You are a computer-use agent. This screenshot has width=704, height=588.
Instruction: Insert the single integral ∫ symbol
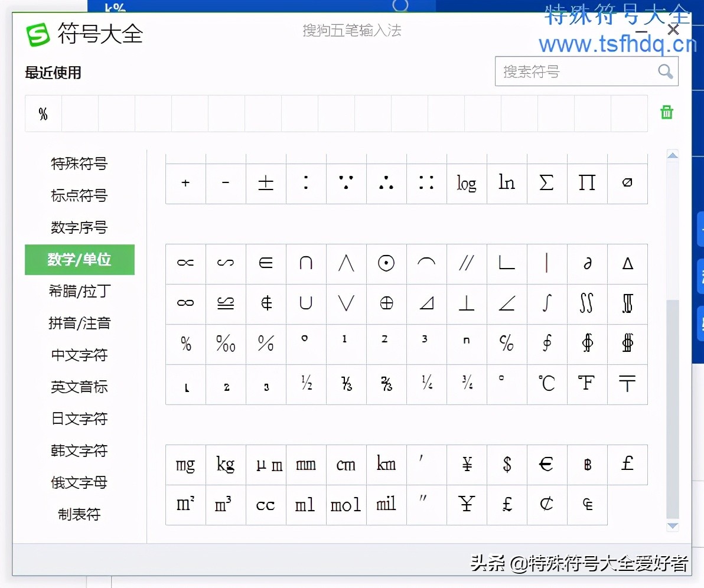547,303
